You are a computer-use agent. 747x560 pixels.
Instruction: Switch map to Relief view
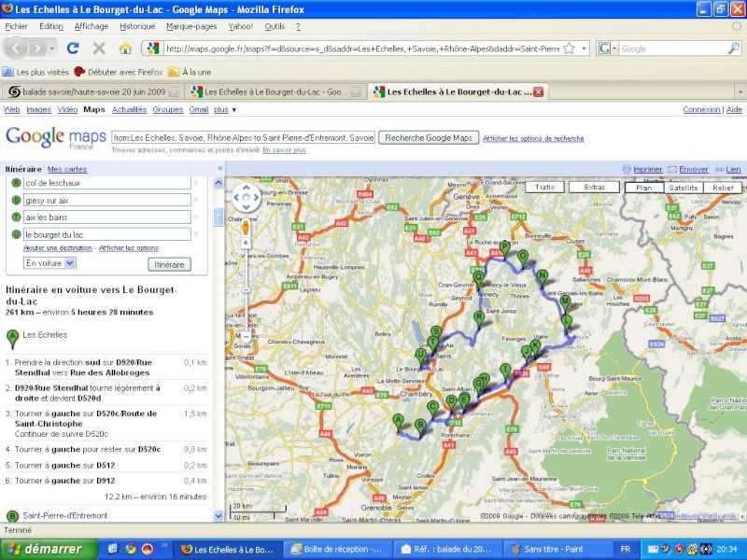pos(723,188)
